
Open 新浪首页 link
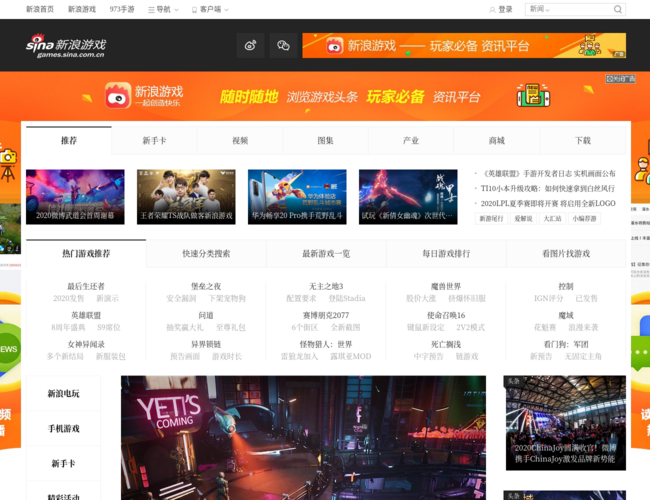tap(40, 9)
